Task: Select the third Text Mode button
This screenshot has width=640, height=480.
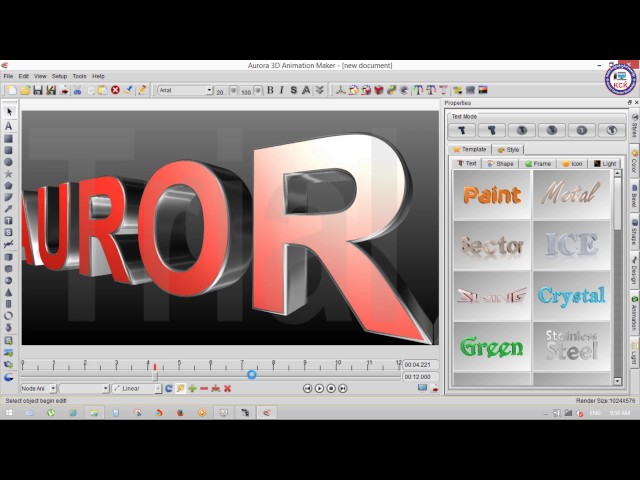Action: coord(522,130)
